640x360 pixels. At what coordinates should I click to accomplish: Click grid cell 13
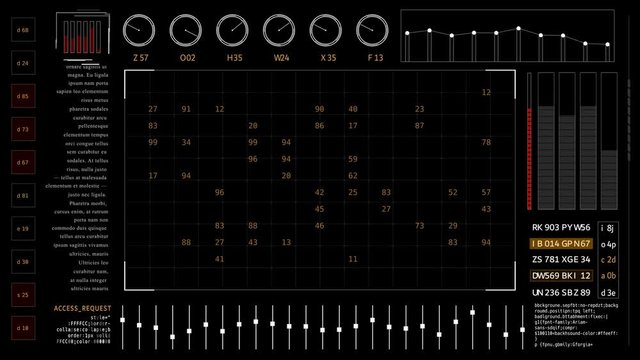[287, 242]
